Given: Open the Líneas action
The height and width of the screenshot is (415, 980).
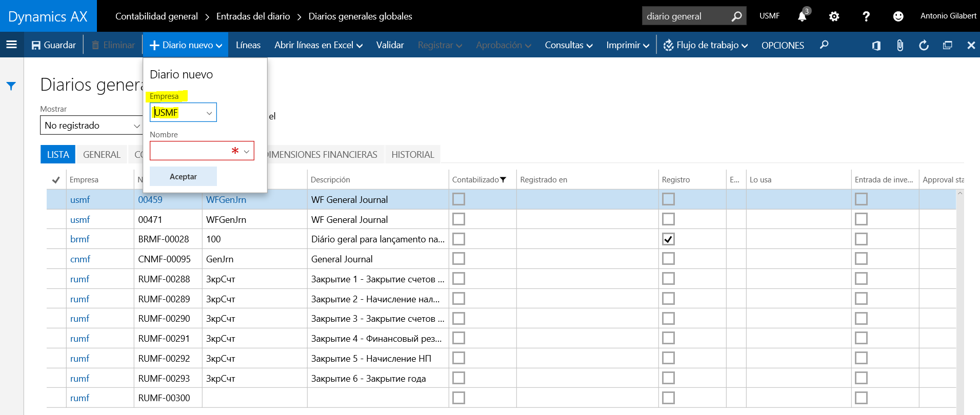Looking at the screenshot, I should click(248, 45).
